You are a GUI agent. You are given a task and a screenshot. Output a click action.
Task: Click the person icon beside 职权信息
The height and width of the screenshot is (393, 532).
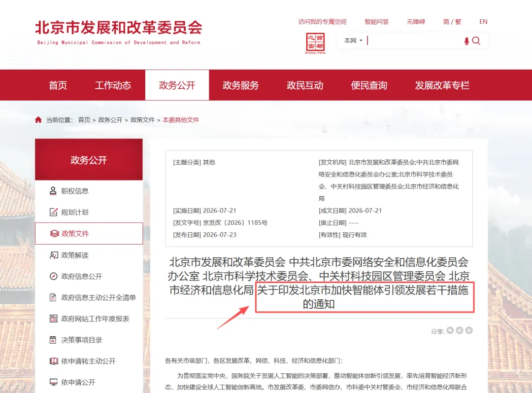(53, 191)
